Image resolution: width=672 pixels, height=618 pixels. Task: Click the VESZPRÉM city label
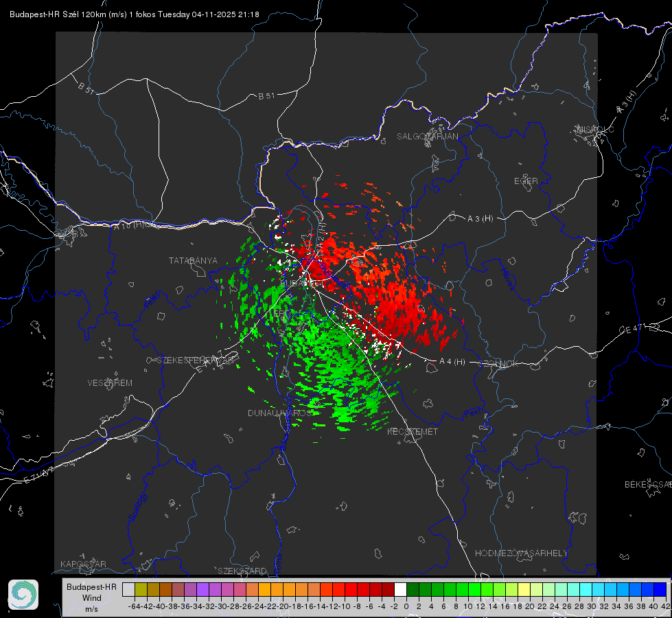110,382
